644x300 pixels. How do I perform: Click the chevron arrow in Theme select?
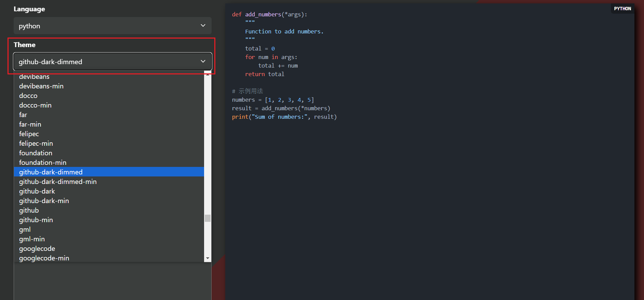[203, 61]
